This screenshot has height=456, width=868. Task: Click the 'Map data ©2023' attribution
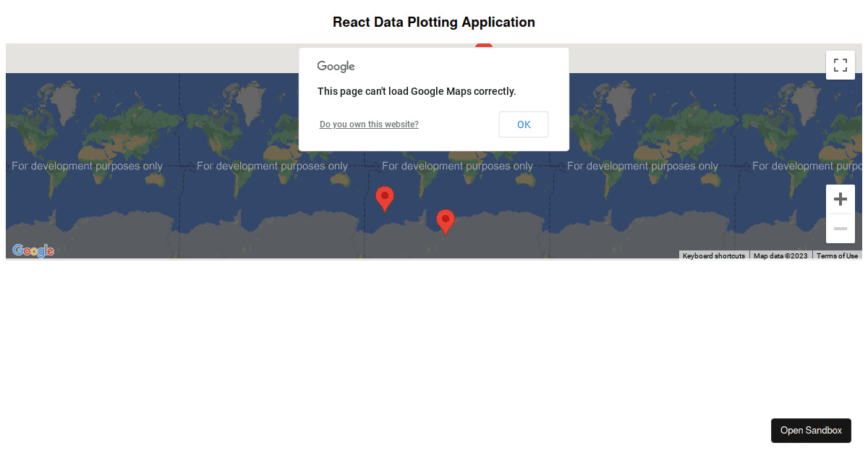click(x=780, y=256)
